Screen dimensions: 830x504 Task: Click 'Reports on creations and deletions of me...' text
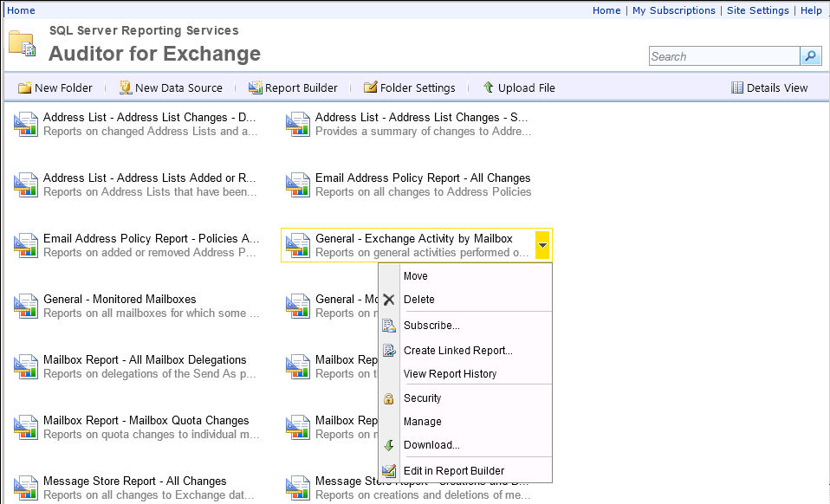tap(423, 495)
